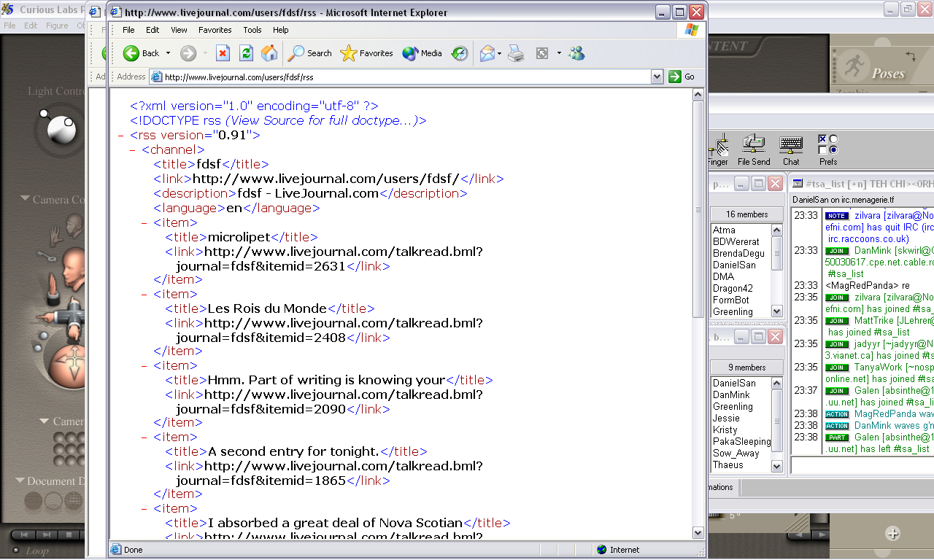Select Jessie in the 9 members list

tap(726, 418)
